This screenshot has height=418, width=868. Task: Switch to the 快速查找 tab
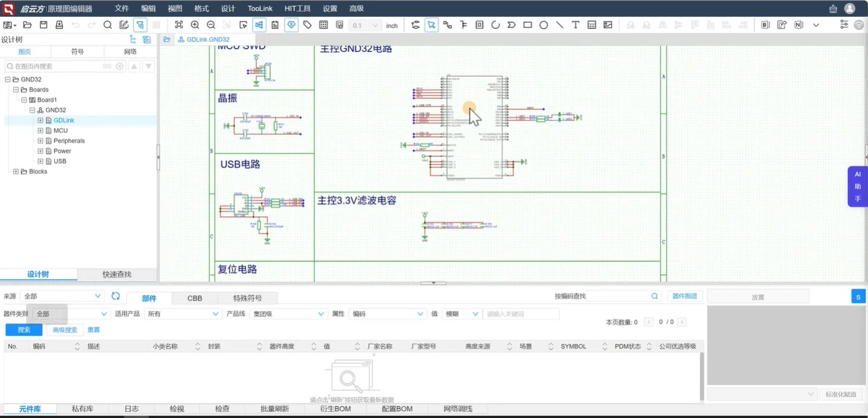pyautogui.click(x=117, y=274)
